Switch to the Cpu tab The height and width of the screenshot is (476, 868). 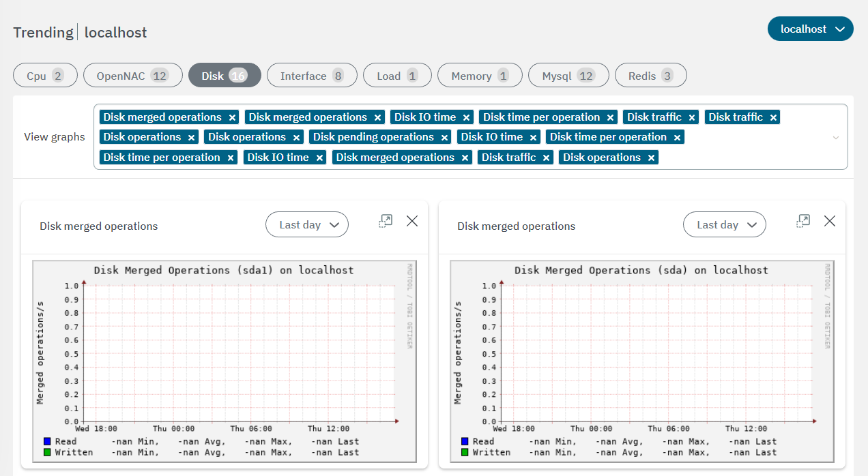coord(45,76)
